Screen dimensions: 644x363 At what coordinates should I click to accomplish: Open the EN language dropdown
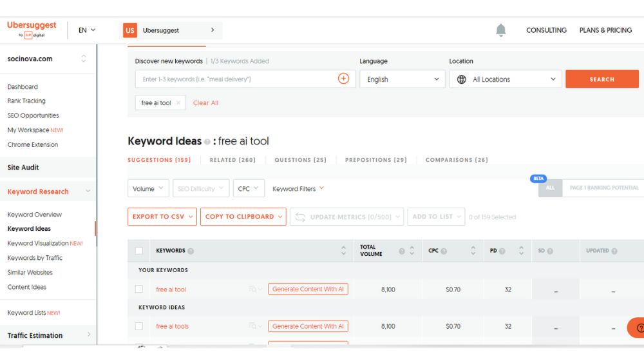click(87, 30)
